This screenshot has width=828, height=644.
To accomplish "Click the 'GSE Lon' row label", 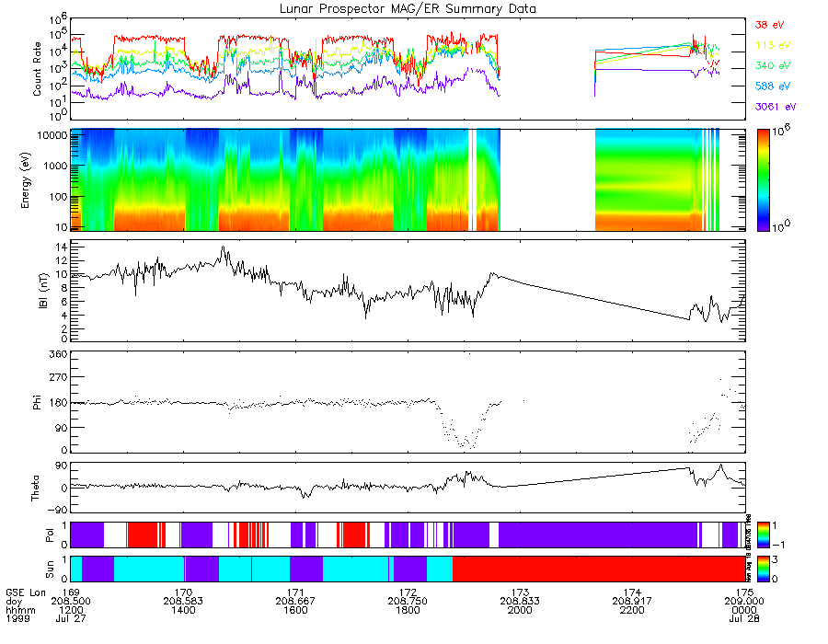I will click(26, 592).
